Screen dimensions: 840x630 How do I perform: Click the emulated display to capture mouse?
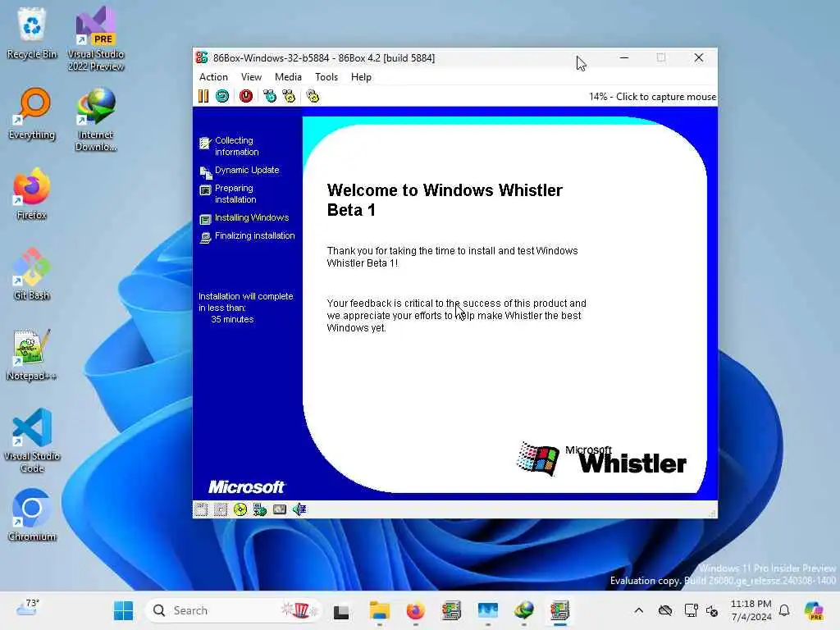(454, 304)
